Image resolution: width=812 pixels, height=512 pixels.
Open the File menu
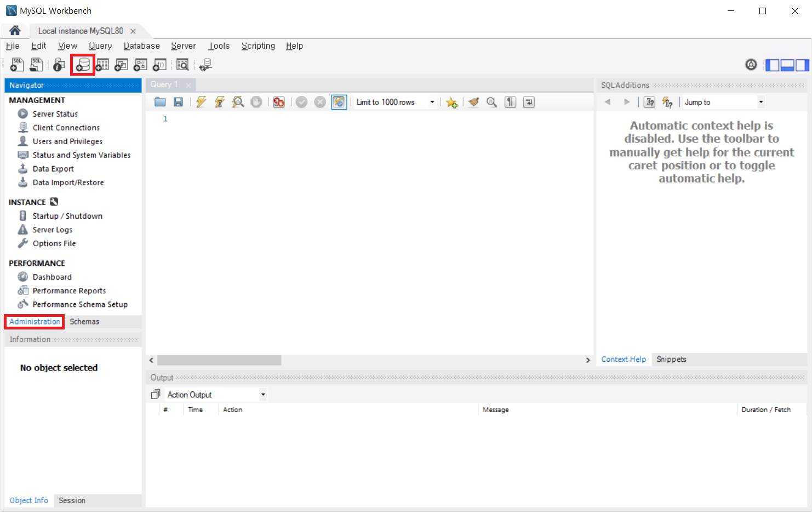point(13,46)
